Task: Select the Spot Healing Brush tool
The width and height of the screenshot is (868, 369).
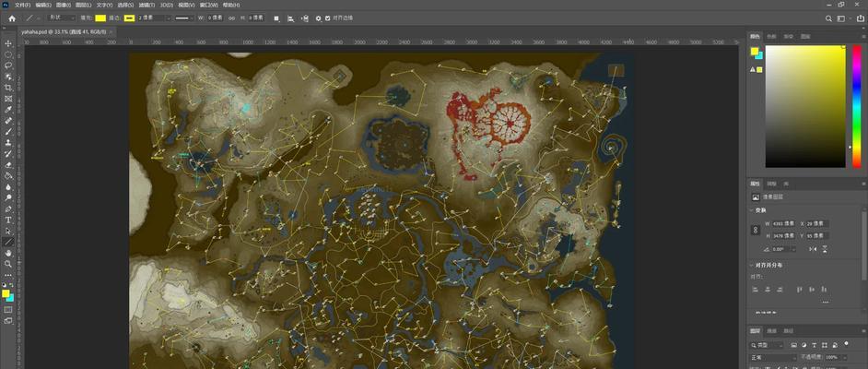Action: (8, 120)
